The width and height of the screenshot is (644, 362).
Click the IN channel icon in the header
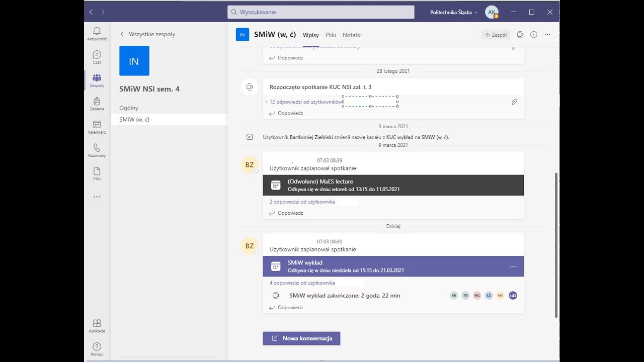[x=243, y=35]
